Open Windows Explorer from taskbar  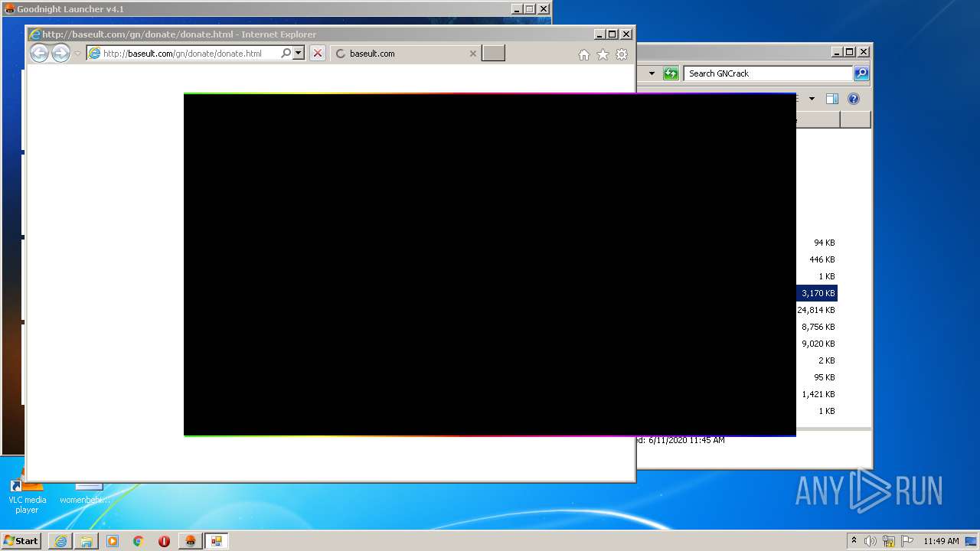[87, 541]
